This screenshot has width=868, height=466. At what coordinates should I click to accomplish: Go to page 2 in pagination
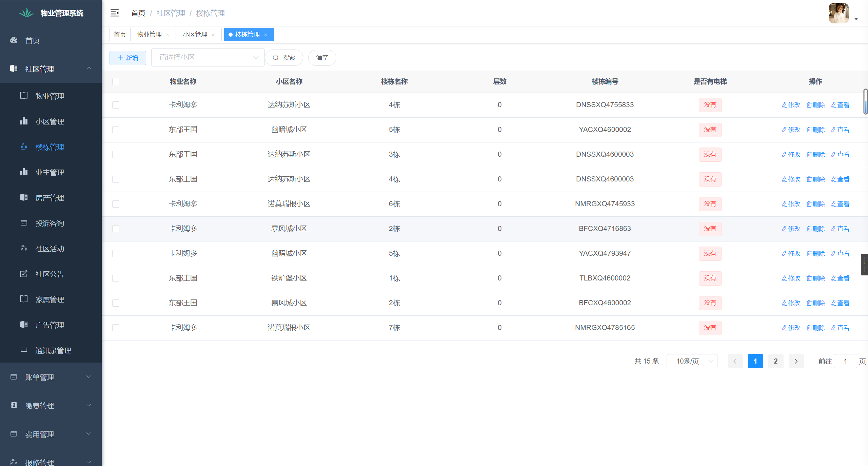coord(776,361)
